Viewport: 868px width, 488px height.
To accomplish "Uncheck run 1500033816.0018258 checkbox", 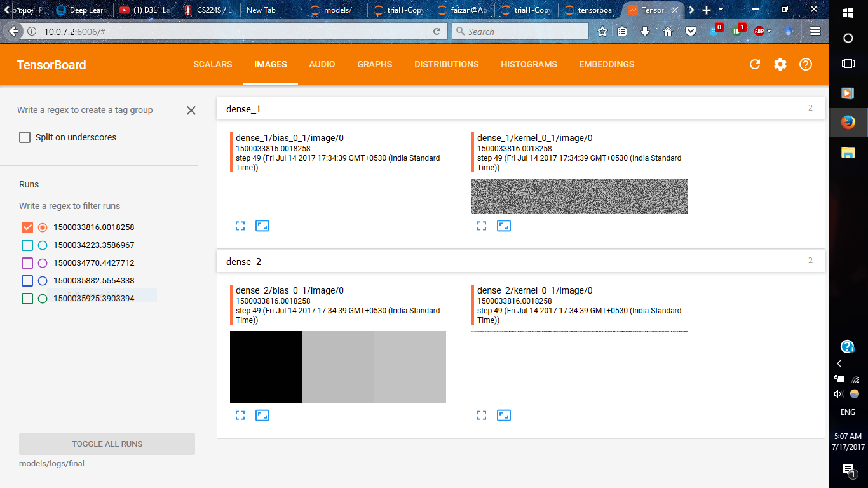I will pos(27,227).
